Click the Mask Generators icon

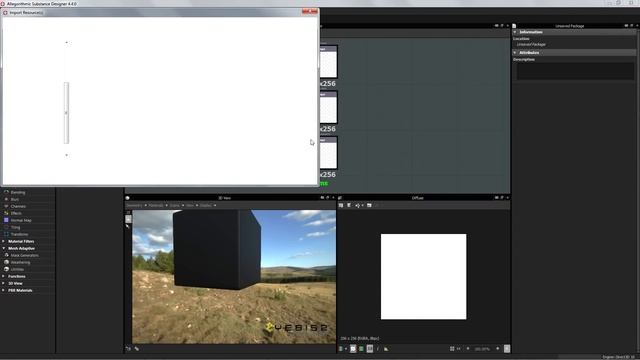click(x=6, y=255)
